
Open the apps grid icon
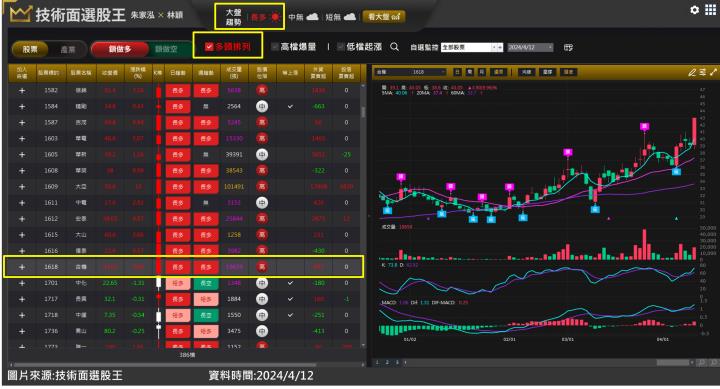coord(710,10)
